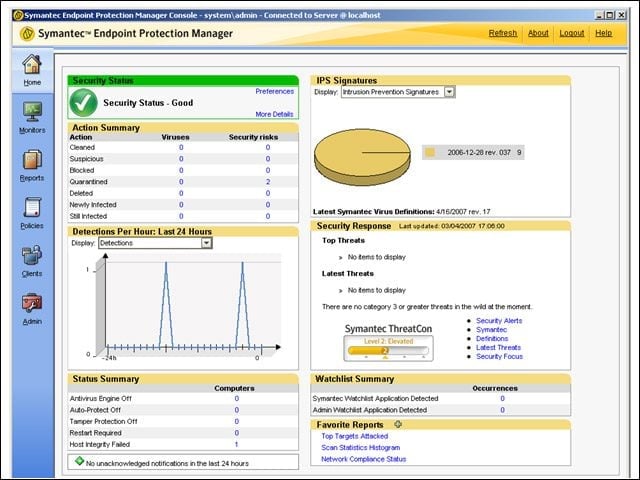This screenshot has height=480, width=640.
Task: Open the Symantec link in Security Response
Action: click(491, 330)
